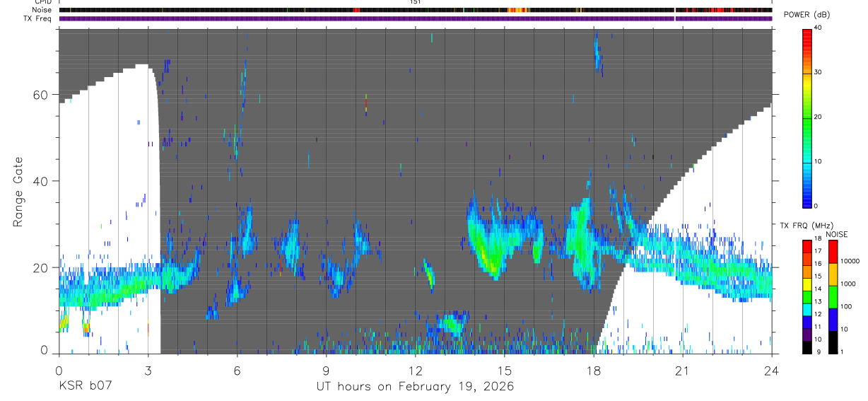Click the 100 label on NOISE legend
The width and height of the screenshot is (868, 401).
(x=846, y=306)
